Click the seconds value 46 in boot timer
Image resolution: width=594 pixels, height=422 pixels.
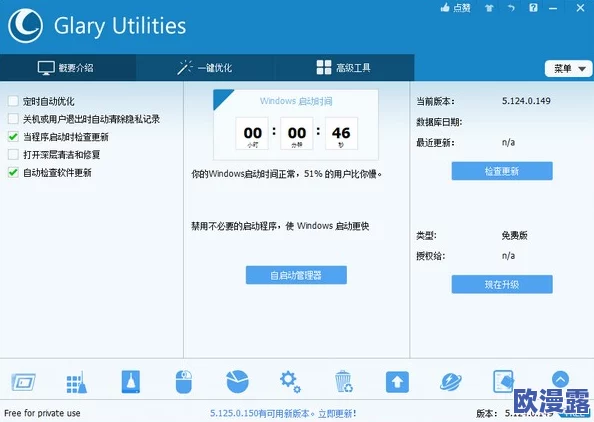[x=341, y=133]
